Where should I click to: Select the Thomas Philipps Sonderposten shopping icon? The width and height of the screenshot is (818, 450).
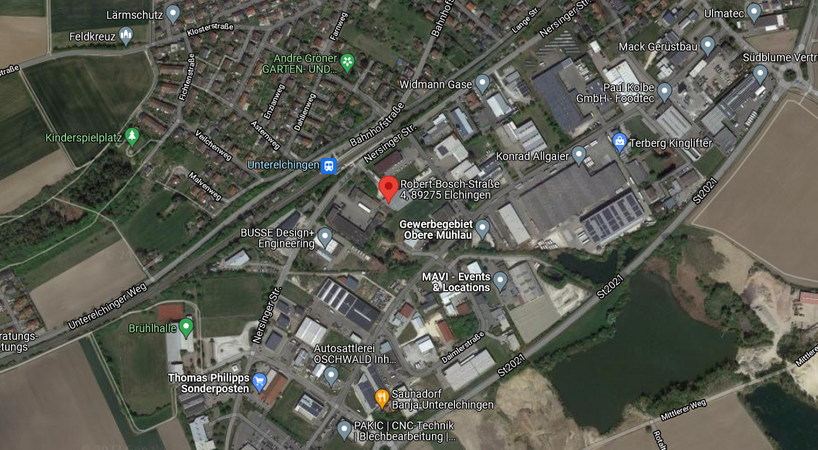click(259, 383)
